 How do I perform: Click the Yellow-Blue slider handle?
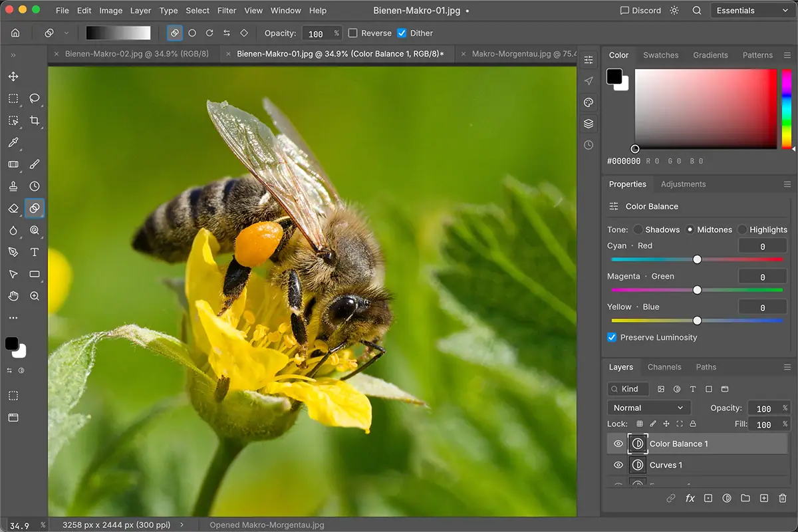[x=697, y=321]
